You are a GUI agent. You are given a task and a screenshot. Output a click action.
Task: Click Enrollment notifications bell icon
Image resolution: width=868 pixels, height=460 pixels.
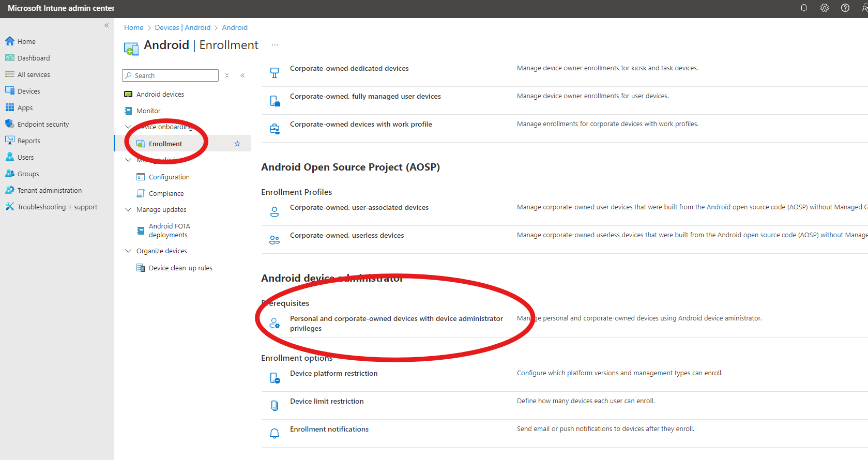275,434
